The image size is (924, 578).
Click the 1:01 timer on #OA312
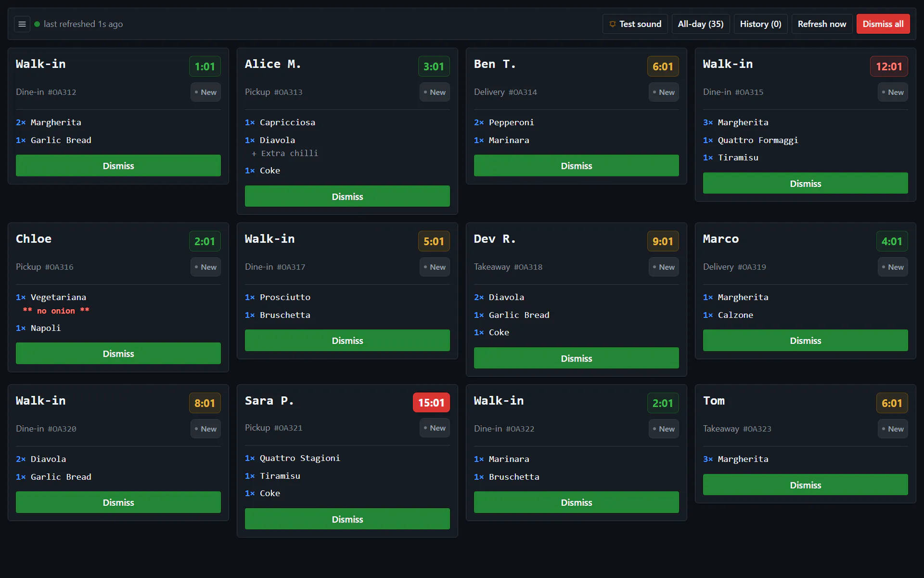pos(205,66)
